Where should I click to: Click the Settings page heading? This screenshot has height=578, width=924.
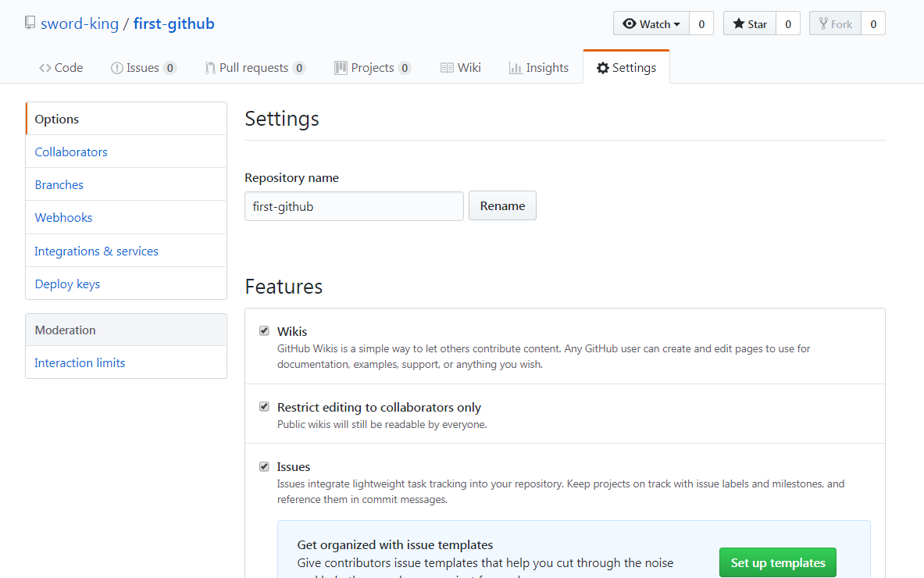282,119
